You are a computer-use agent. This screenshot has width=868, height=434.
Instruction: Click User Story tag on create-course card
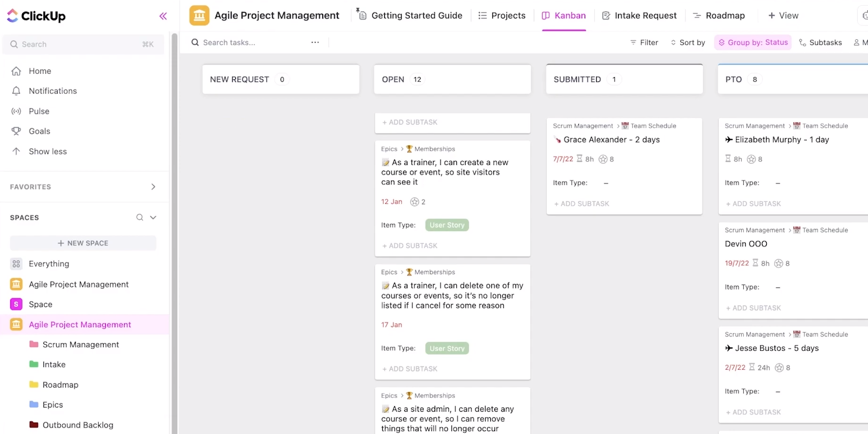tap(447, 226)
